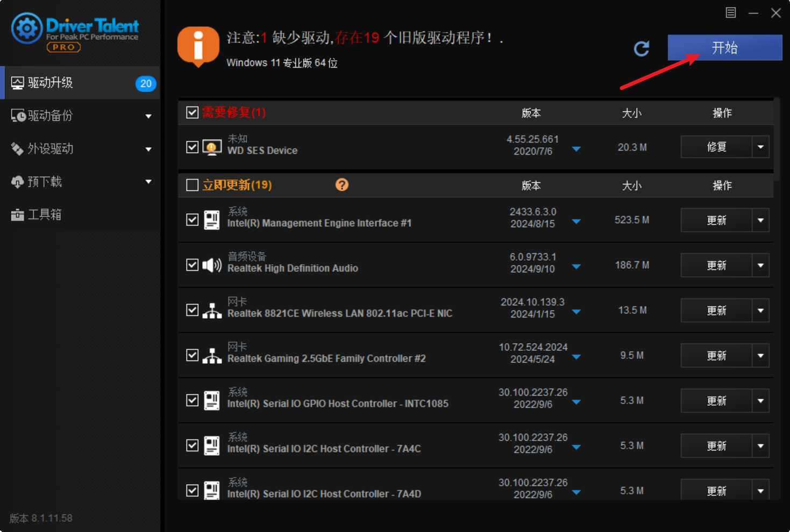This screenshot has width=790, height=532.
Task: Open the 驱动备份 sidebar section
Action: click(81, 116)
